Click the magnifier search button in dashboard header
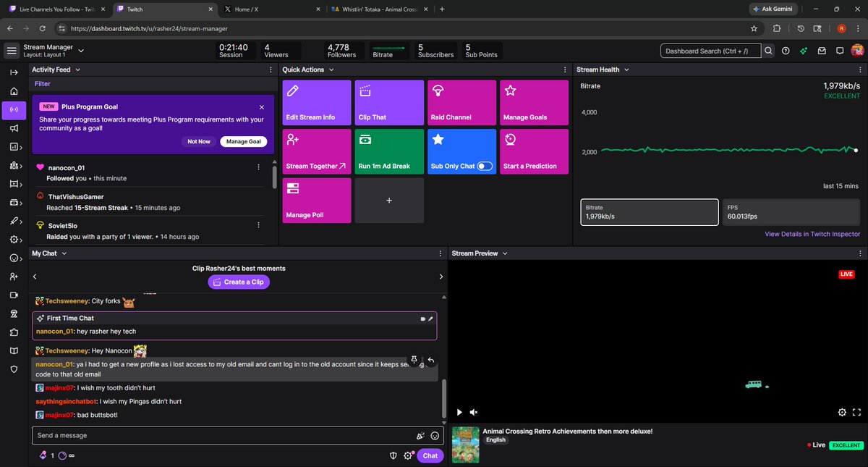The width and height of the screenshot is (868, 467). pos(769,51)
